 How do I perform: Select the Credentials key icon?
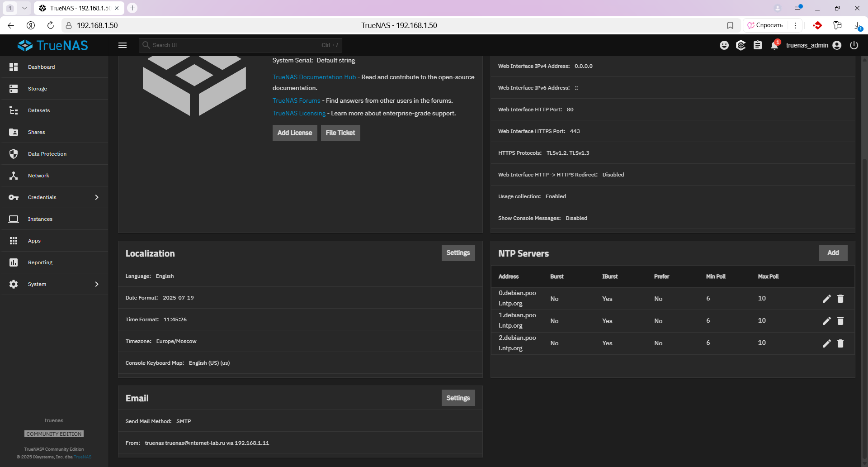pyautogui.click(x=14, y=197)
